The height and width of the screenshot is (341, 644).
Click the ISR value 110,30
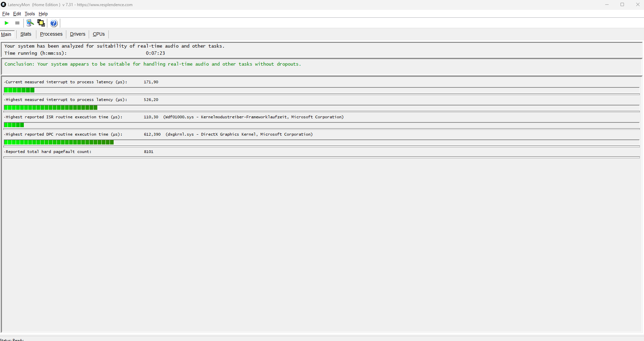(x=151, y=117)
